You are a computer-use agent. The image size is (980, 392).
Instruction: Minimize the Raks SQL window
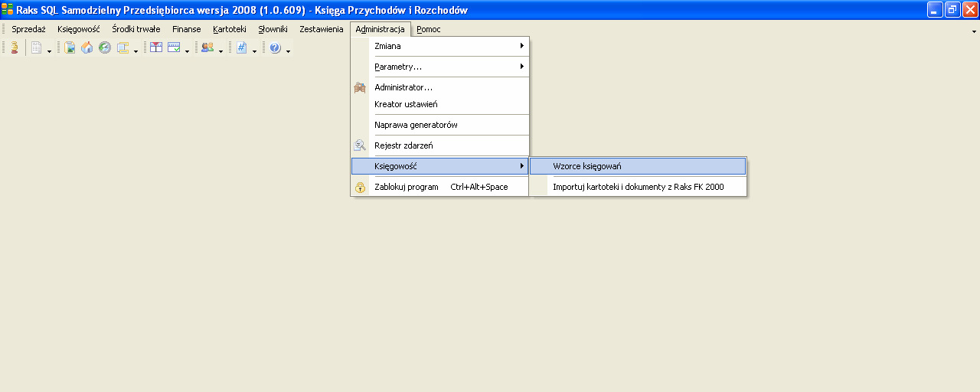(935, 10)
